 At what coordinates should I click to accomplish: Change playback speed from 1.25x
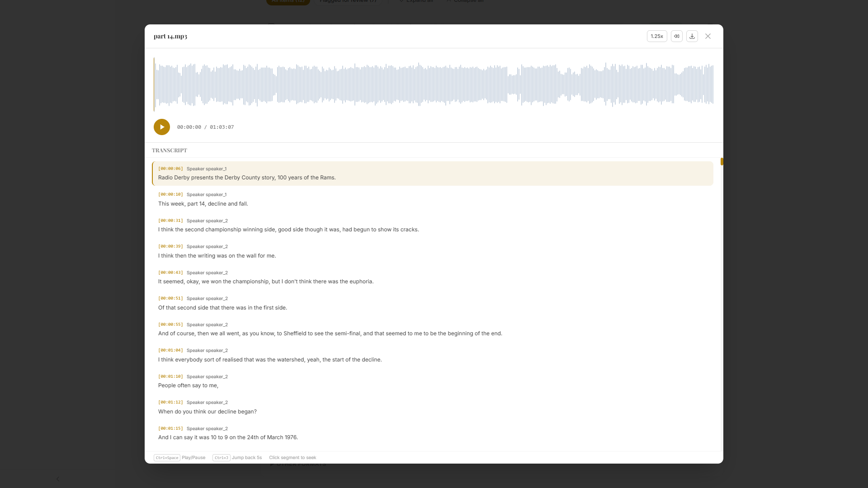[656, 36]
